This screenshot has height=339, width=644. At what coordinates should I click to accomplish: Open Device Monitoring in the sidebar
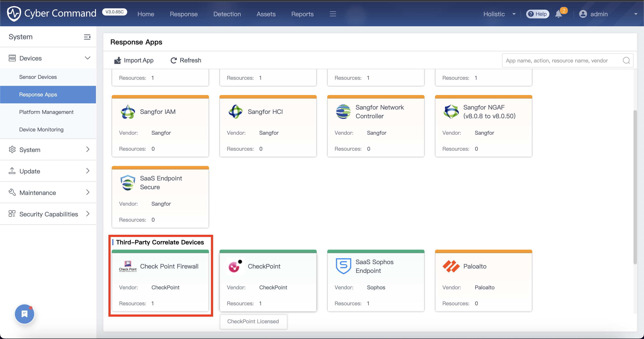48,129
